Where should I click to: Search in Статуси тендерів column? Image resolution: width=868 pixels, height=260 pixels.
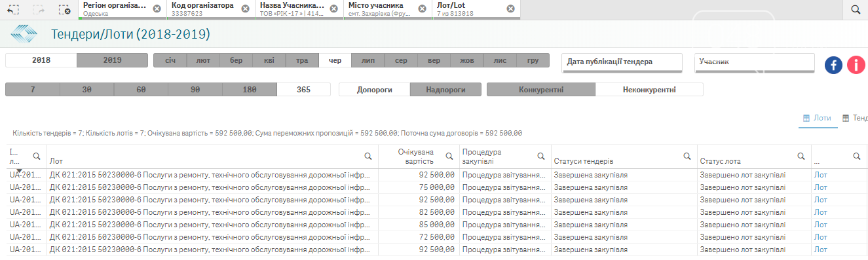pos(687,156)
